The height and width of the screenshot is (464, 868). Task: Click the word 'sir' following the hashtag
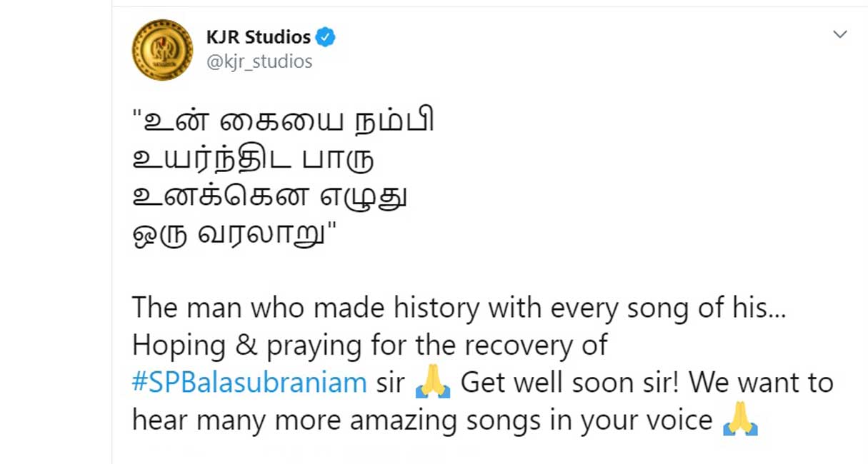pyautogui.click(x=391, y=383)
